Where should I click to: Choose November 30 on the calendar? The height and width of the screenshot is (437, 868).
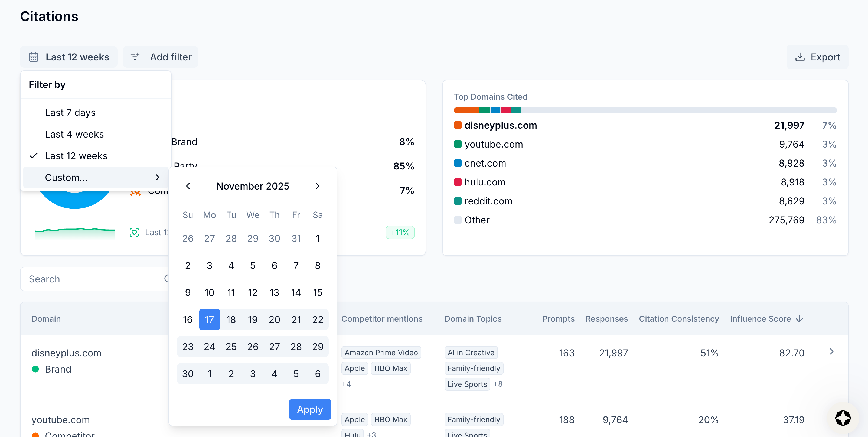[x=188, y=374]
